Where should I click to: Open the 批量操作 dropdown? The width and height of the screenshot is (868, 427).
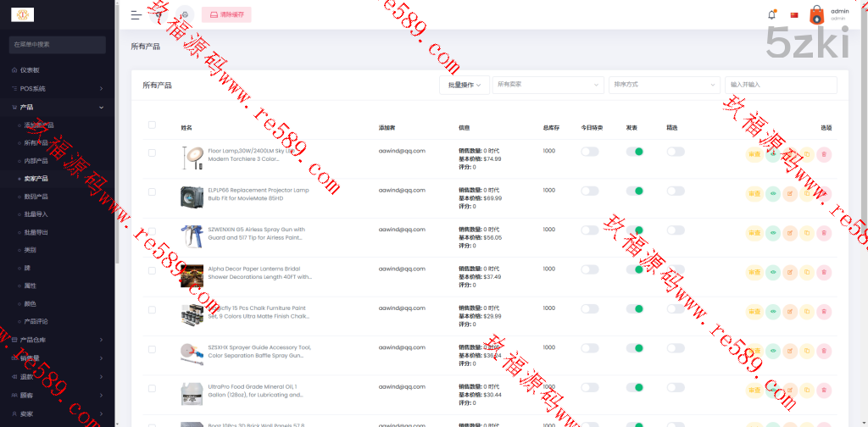coord(464,85)
